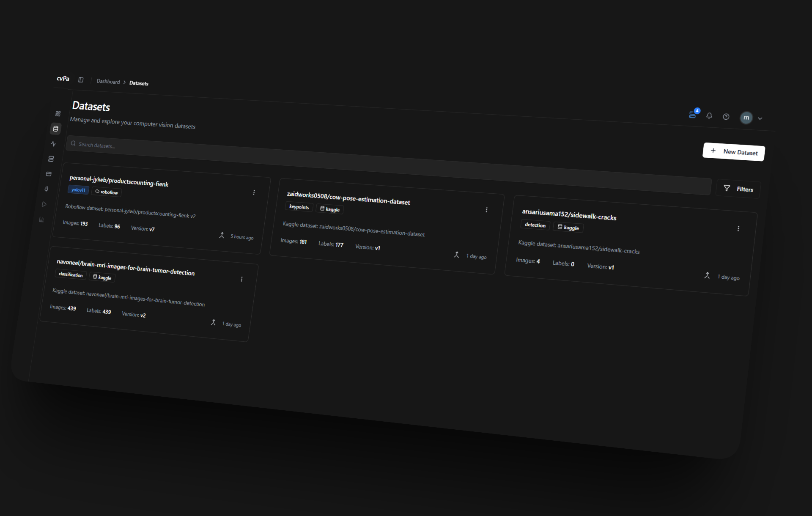The height and width of the screenshot is (516, 812).
Task: Open the dashboard grid icon in sidebar
Action: (58, 113)
